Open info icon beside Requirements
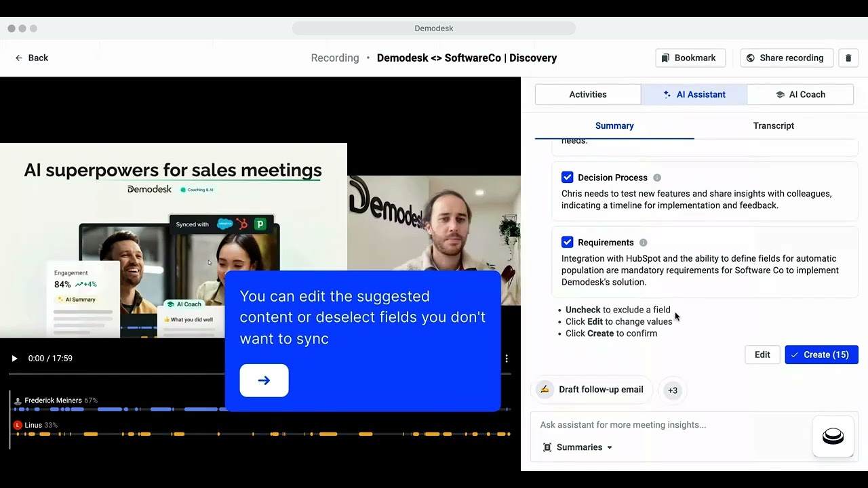The height and width of the screenshot is (488, 868). pyautogui.click(x=644, y=243)
